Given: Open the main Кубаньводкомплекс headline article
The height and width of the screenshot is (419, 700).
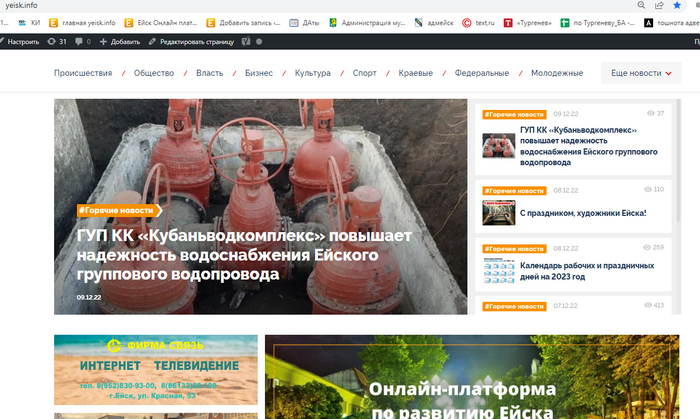Looking at the screenshot, I should pyautogui.click(x=244, y=255).
